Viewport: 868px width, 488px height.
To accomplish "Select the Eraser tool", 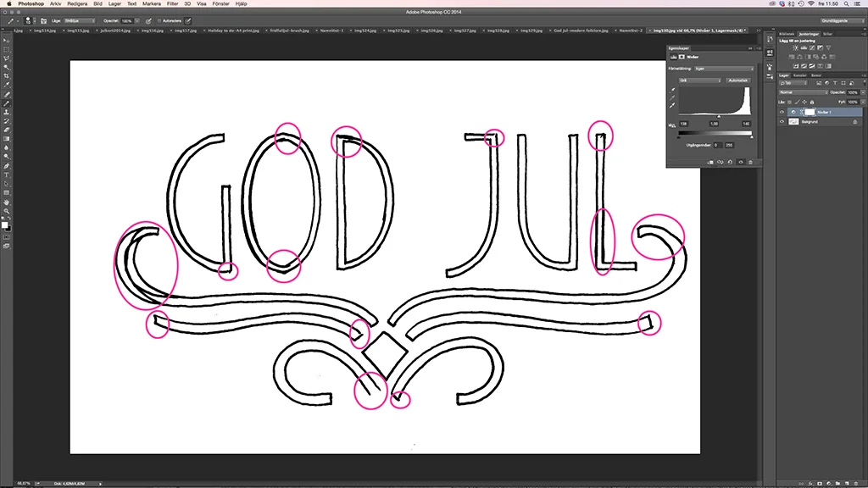I will (7, 130).
